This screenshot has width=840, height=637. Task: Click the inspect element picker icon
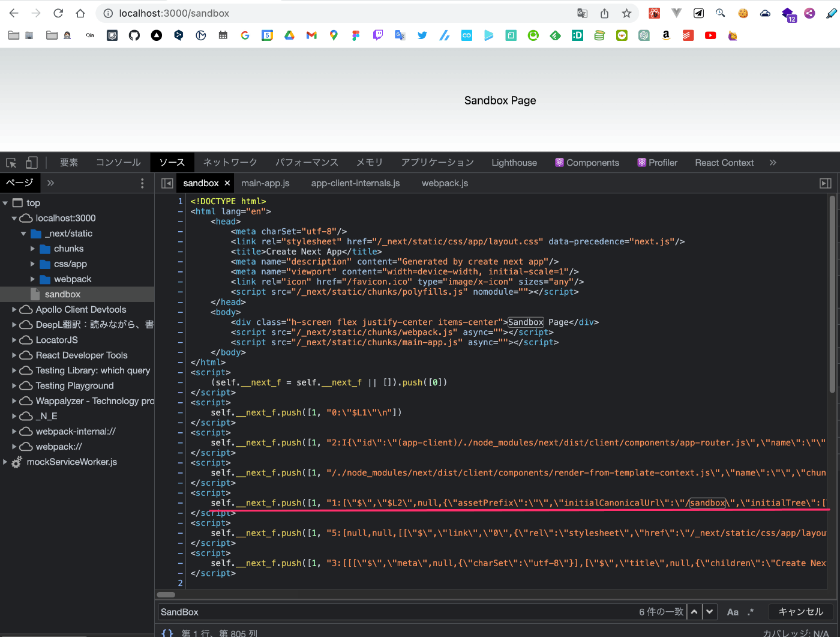tap(11, 163)
